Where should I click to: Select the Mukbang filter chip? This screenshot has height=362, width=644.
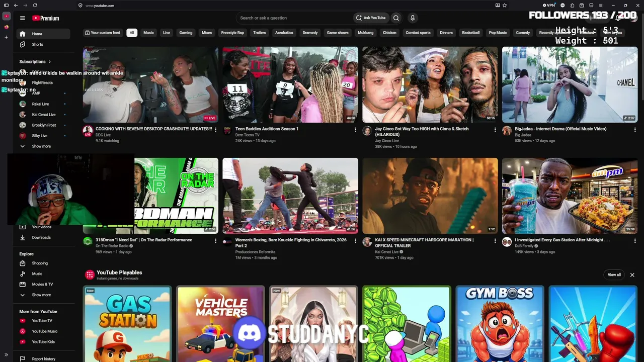coord(366,33)
